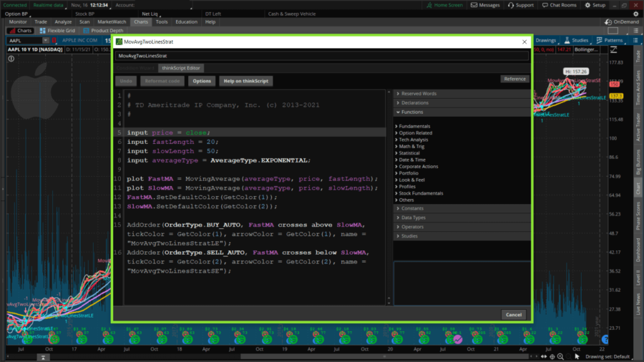Zoom in on the chart
644x362 pixels.
(560, 357)
